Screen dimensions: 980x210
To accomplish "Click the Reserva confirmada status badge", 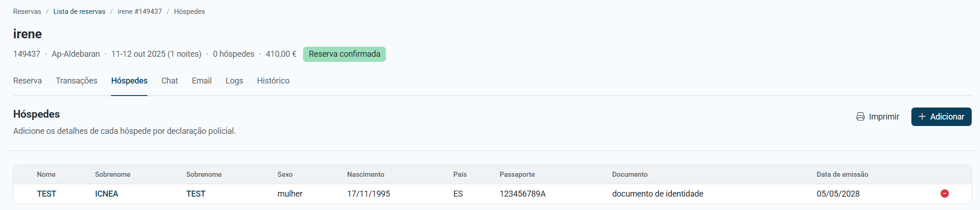I will pyautogui.click(x=344, y=54).
